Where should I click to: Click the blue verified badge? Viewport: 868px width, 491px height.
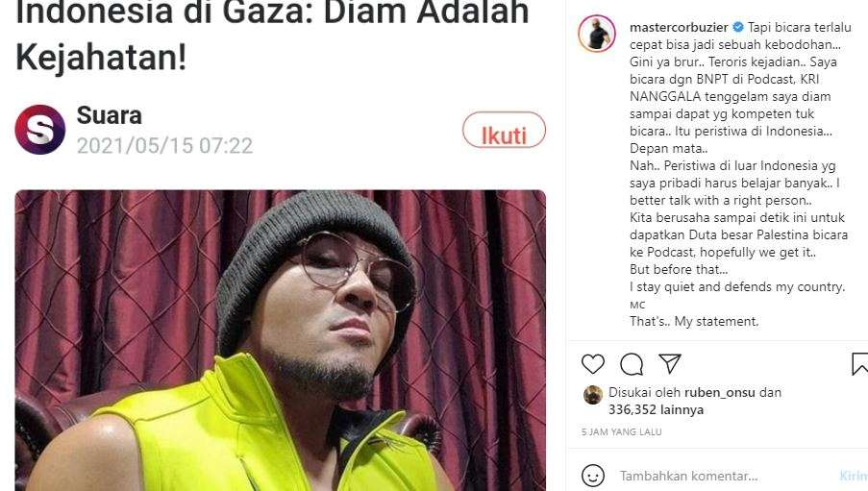[x=738, y=27]
